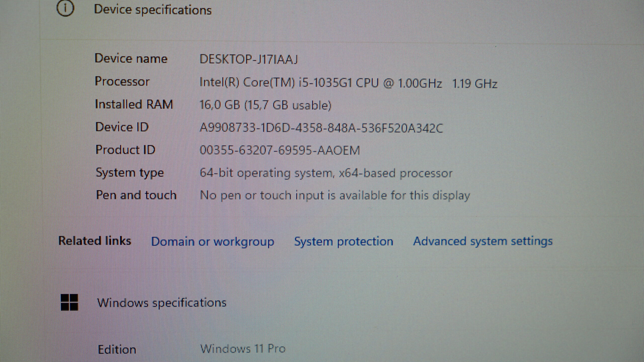Click the Windows logo icon
Viewport: 644px width, 362px height.
click(69, 302)
